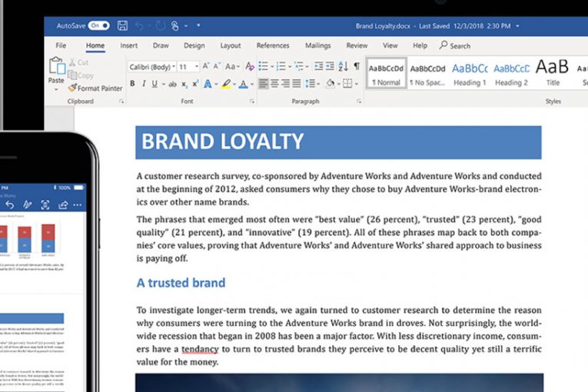
Task: Click the Copy icon in Clipboard group
Action: tap(72, 75)
